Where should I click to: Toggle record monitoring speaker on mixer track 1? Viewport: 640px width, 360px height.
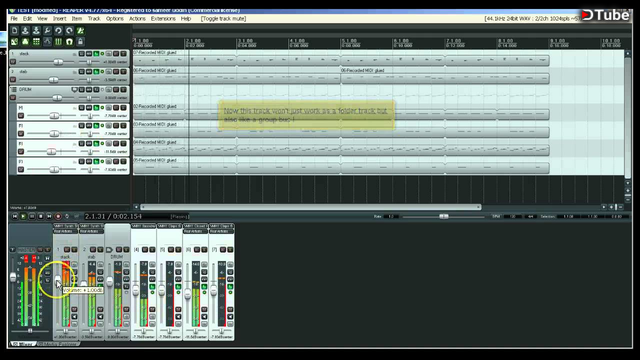pyautogui.click(x=74, y=316)
